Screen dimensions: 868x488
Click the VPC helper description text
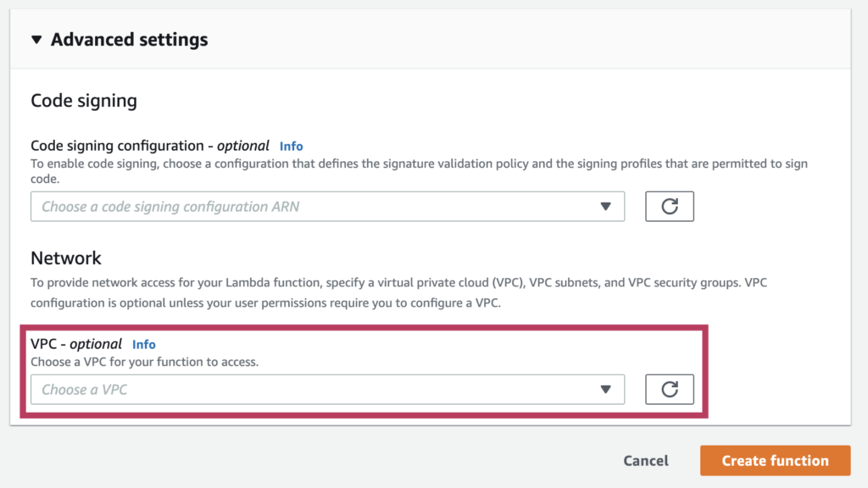tap(144, 362)
